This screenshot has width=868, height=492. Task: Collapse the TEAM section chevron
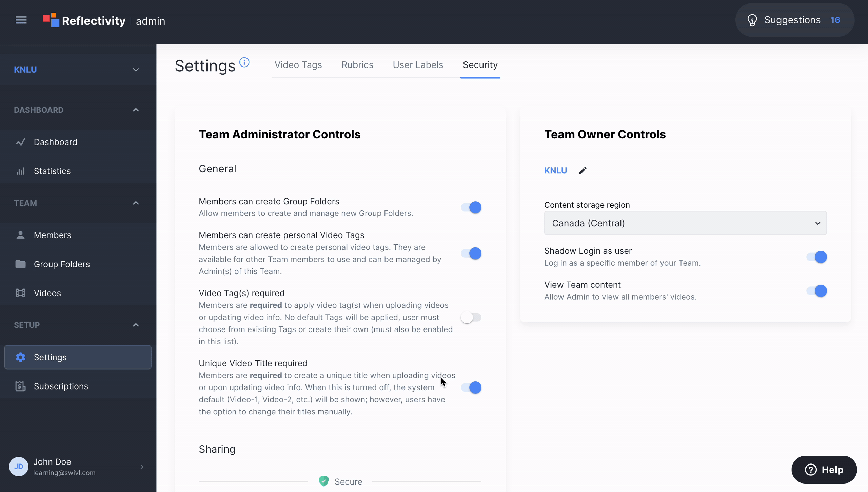tap(136, 203)
